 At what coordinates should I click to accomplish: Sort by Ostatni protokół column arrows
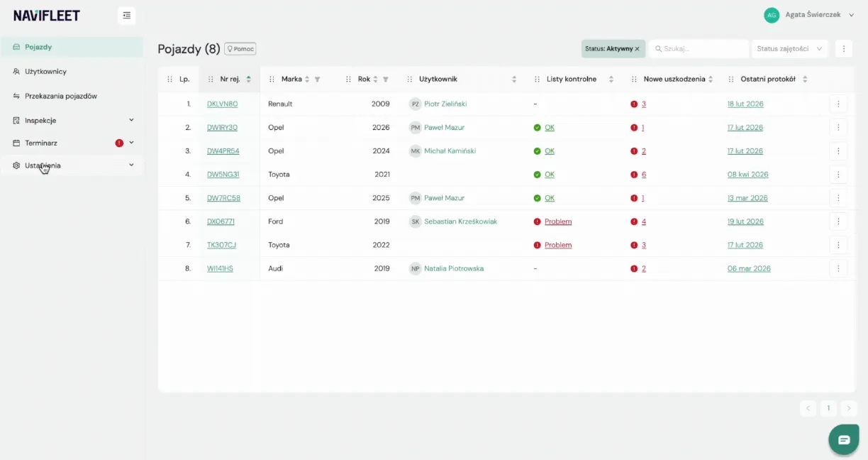[x=805, y=80]
